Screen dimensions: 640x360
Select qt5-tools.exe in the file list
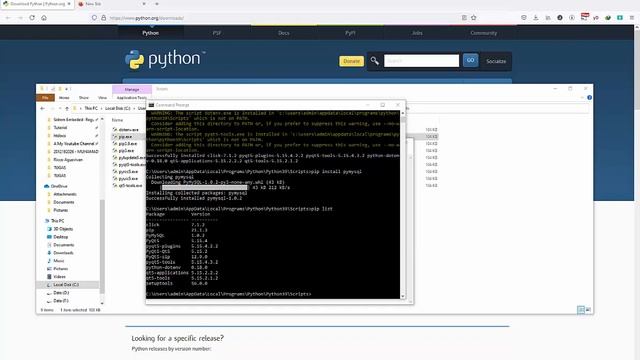point(130,186)
